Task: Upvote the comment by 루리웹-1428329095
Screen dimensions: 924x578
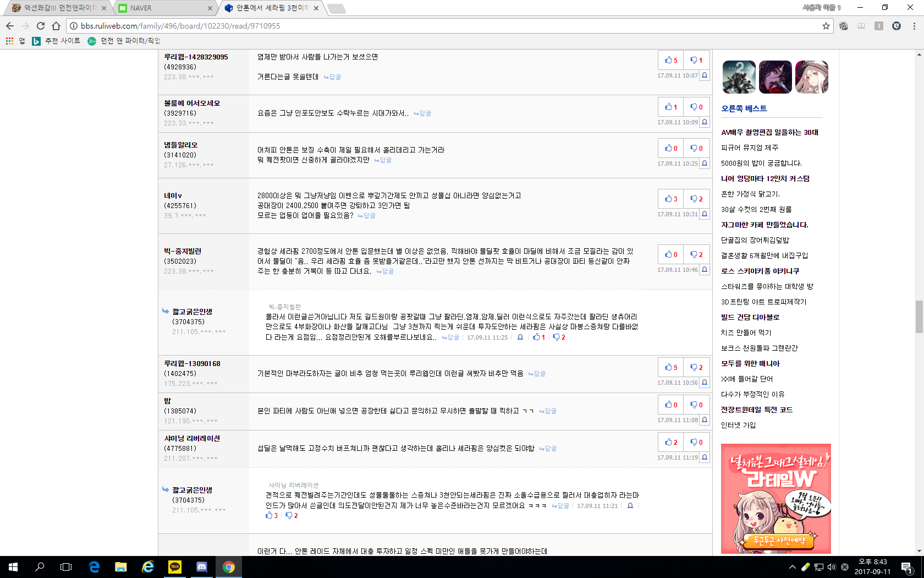Action: pos(671,60)
